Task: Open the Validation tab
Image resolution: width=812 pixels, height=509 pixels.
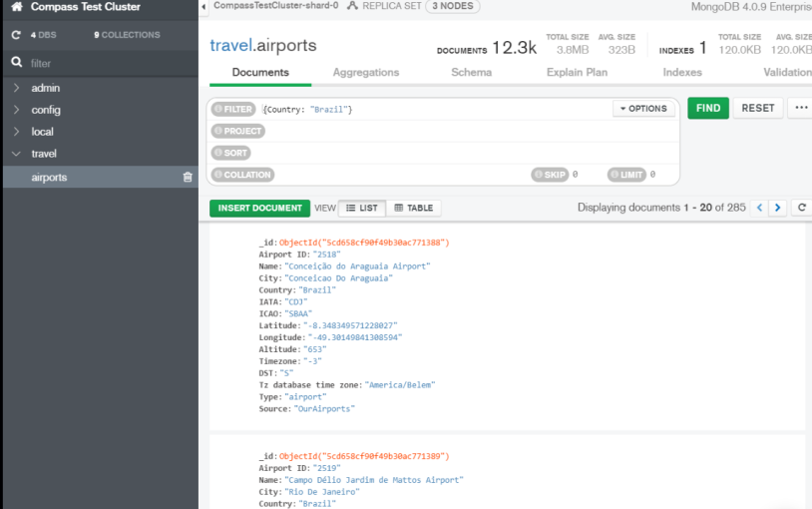Action: click(x=787, y=73)
